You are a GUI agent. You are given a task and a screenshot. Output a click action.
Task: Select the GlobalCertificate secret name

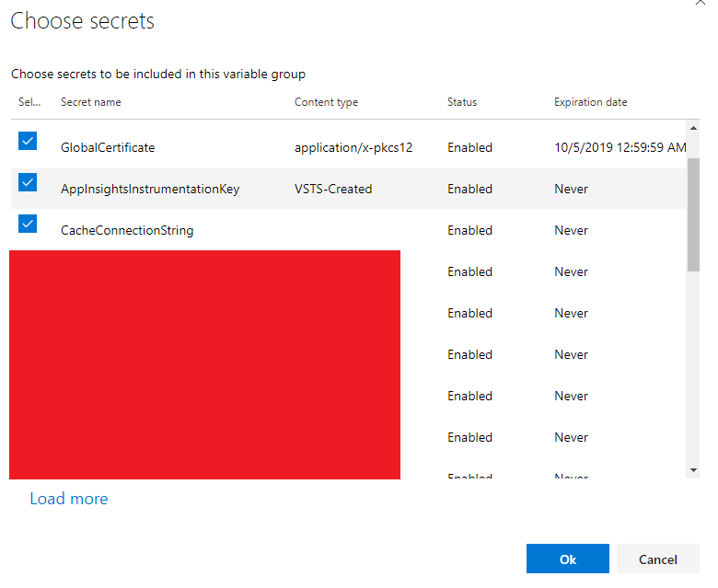click(x=108, y=147)
